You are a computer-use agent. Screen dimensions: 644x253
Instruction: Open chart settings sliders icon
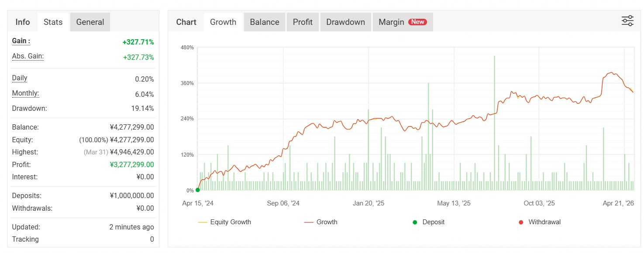(x=627, y=21)
